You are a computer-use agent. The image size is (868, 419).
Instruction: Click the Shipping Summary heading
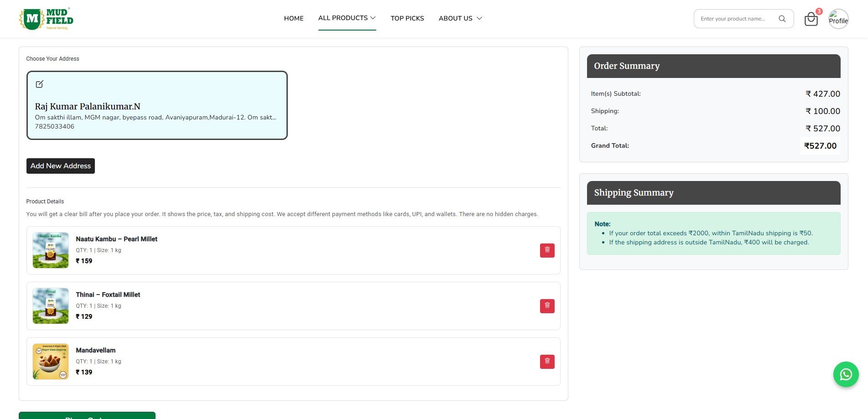pos(634,193)
